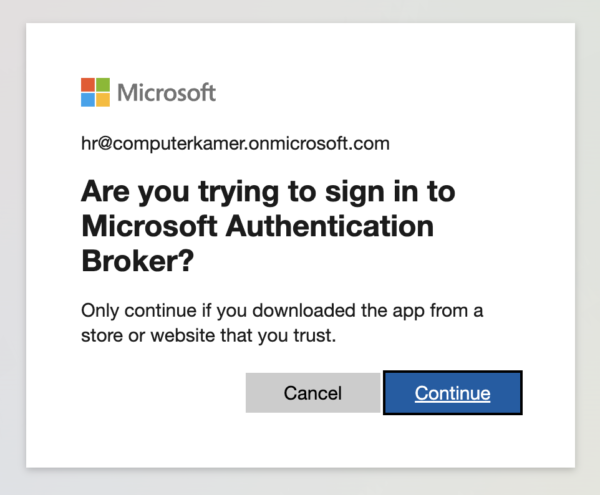Select the hr@computerkamer.onmicrosoft.com account address
Screen dimensions: 600x495
pos(235,143)
